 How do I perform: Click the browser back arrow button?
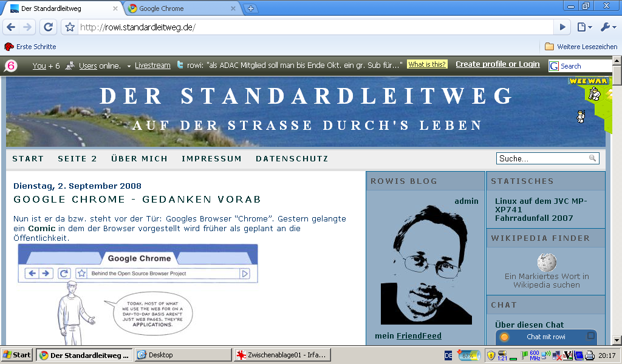(11, 27)
